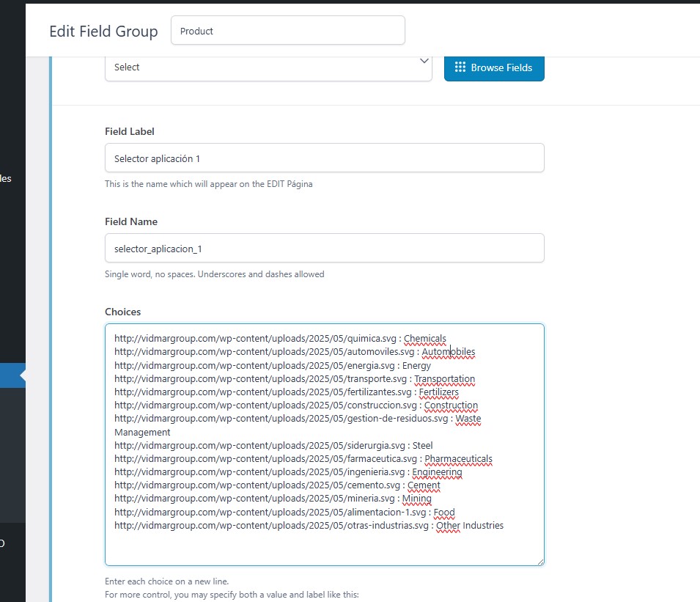Grab the Choices textarea resize handle
Viewport: 700px width, 602px height.
point(541,562)
